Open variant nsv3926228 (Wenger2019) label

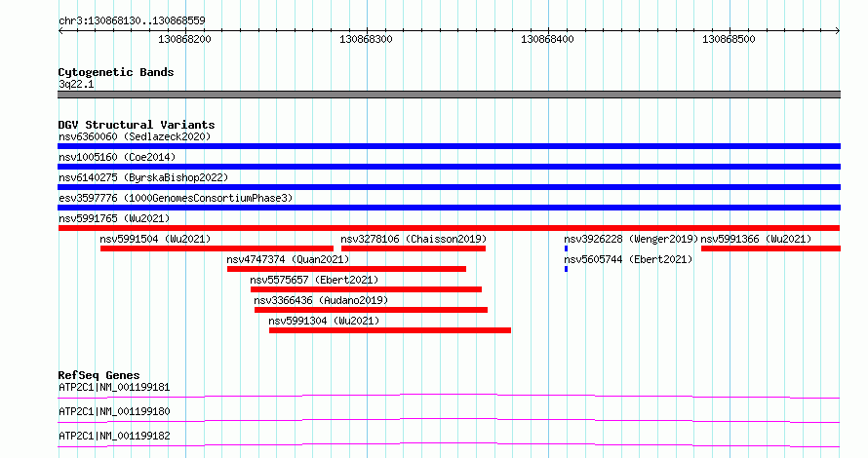coord(631,239)
